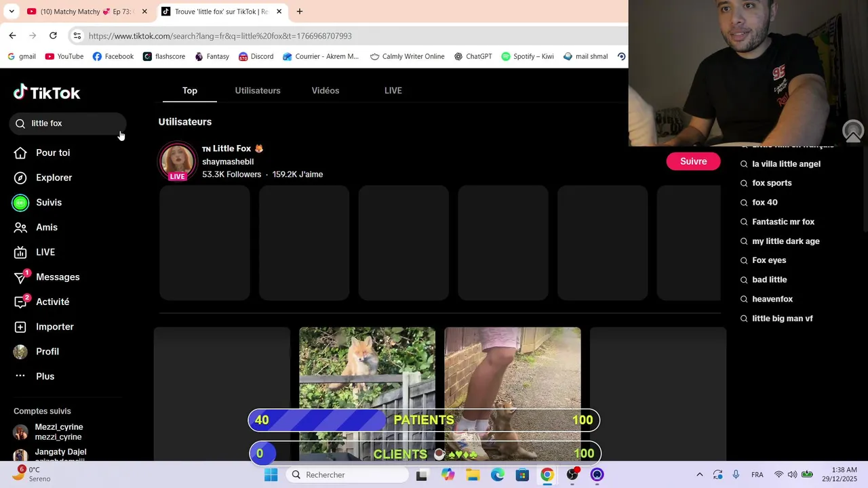Close the TikTok search tab

coord(279,12)
